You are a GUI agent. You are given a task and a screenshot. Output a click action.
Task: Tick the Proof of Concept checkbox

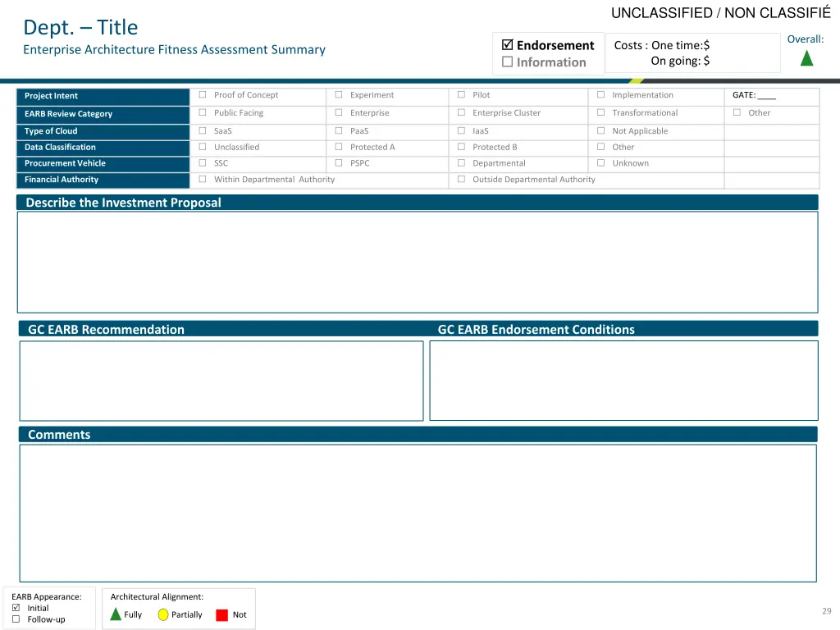[x=203, y=95]
